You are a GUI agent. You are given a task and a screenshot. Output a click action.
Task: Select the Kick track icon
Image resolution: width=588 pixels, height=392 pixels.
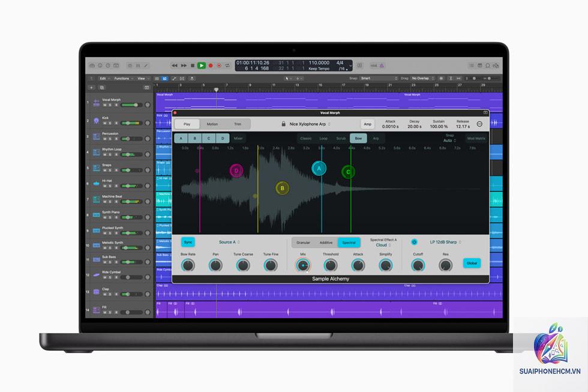tap(97, 121)
